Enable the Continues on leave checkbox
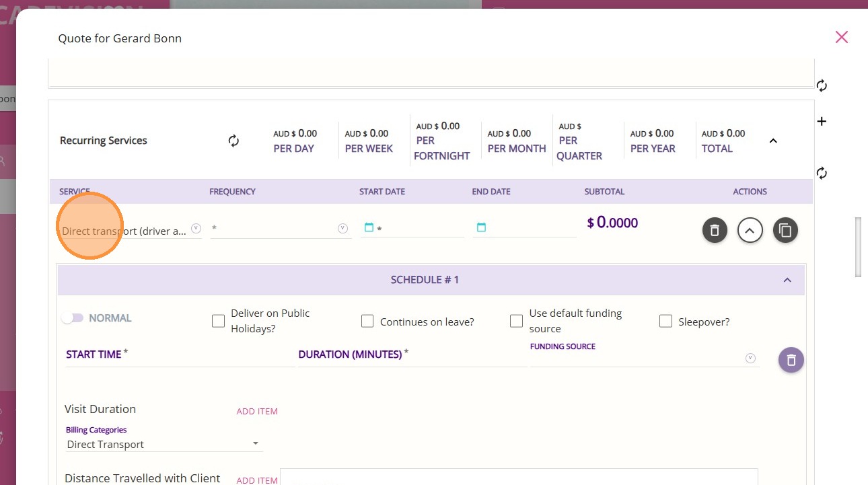The image size is (868, 485). pyautogui.click(x=367, y=322)
